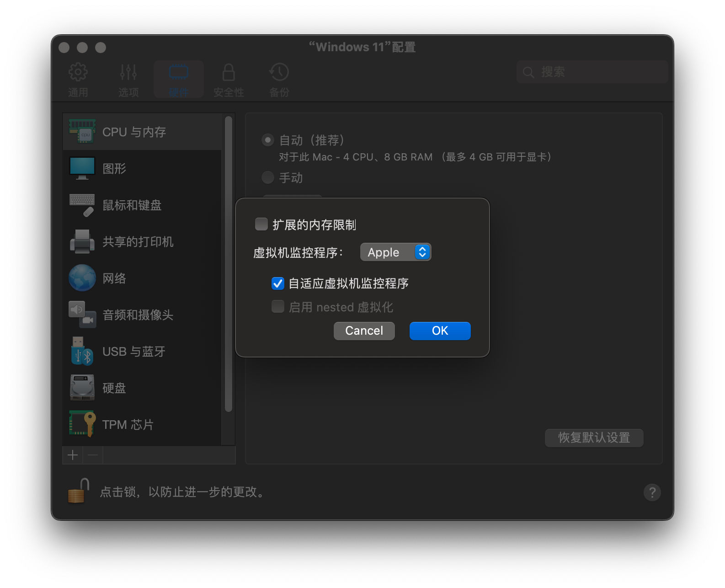
Task: Select the USB 与蓝牙 icon
Action: pyautogui.click(x=82, y=351)
